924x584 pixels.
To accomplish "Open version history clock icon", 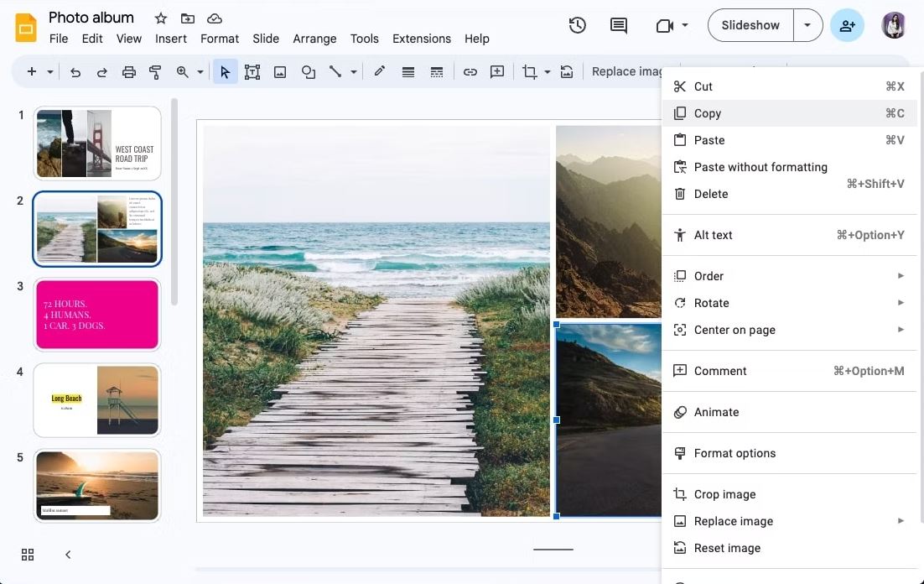I will tap(577, 25).
